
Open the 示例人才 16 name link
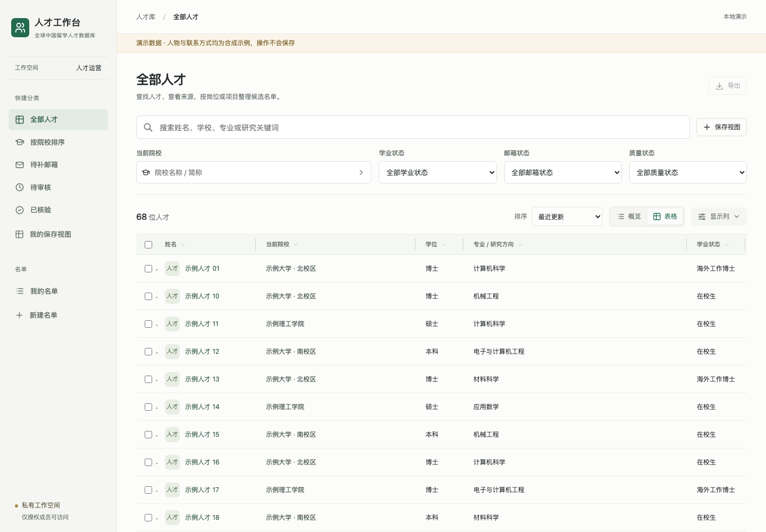coord(202,462)
